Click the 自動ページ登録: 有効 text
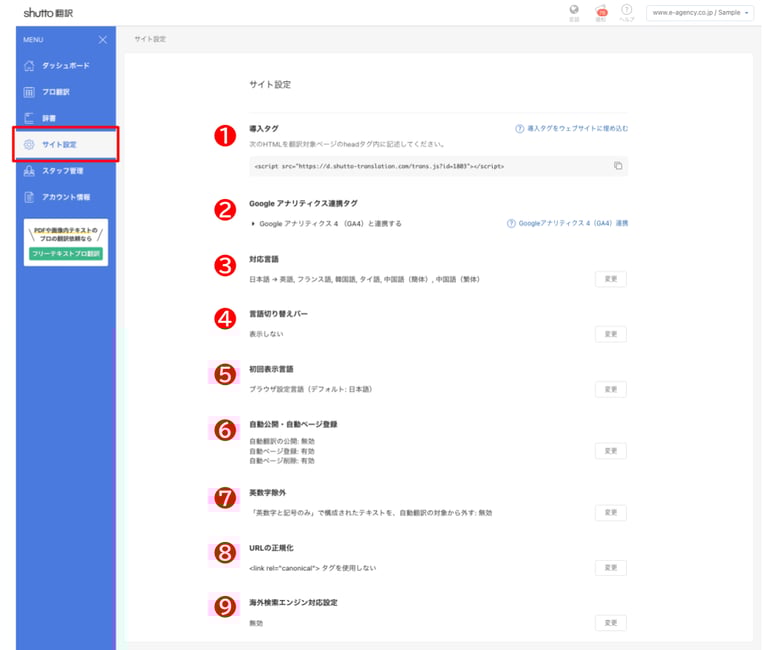 coord(282,451)
